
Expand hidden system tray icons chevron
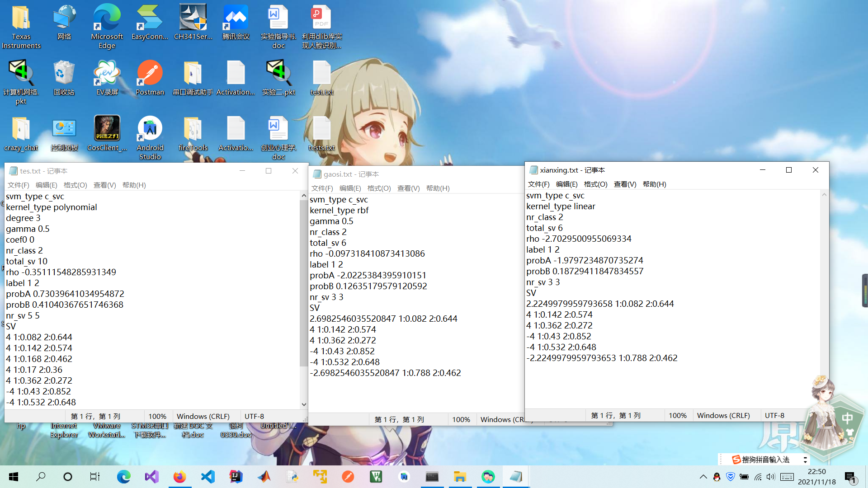(703, 477)
